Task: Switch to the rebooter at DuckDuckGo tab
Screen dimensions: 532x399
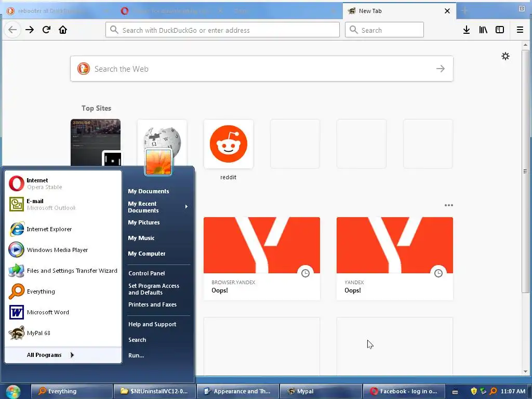Action: (x=54, y=11)
